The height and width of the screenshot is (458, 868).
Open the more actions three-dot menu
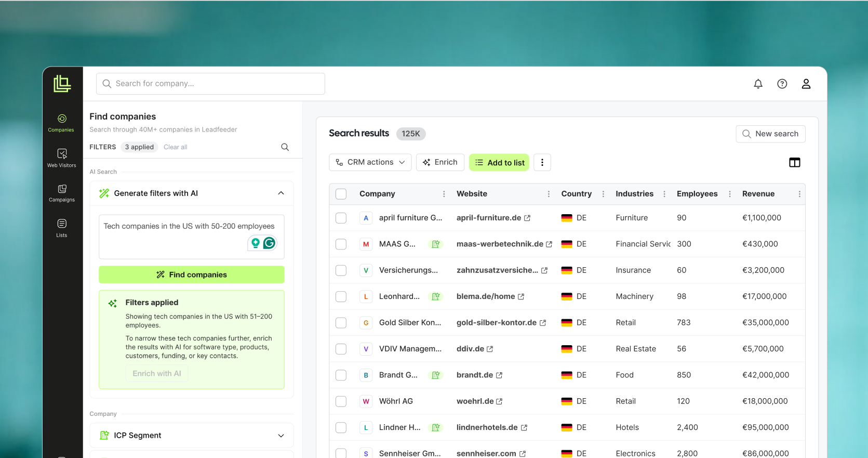click(x=542, y=163)
